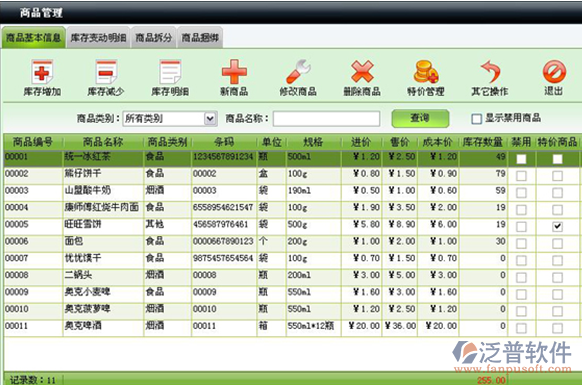The width and height of the screenshot is (582, 385).
Task: Open the 所有类别 combo box
Action: click(x=170, y=119)
